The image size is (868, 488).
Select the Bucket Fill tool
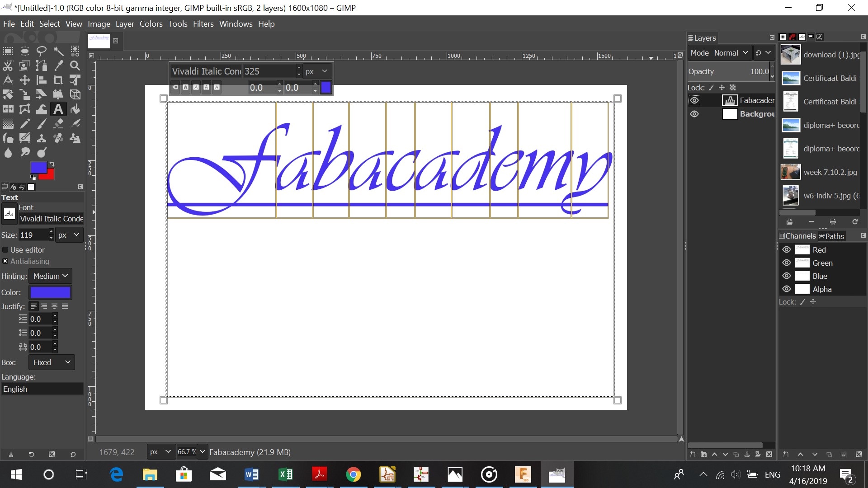coord(75,109)
